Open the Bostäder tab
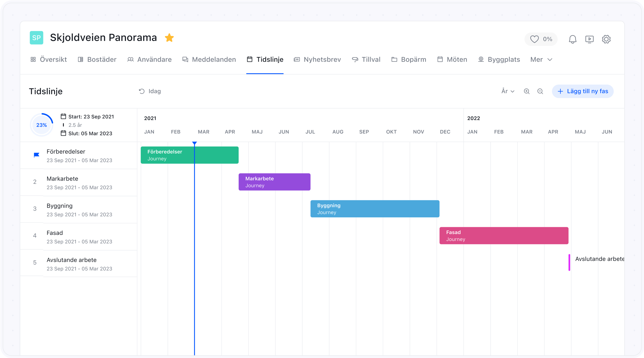 [x=97, y=60]
